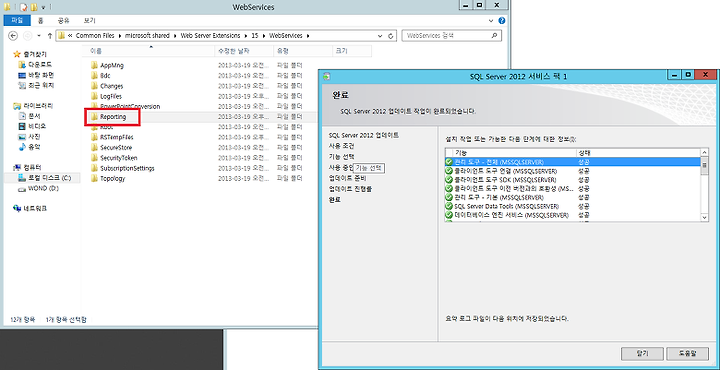Show hidden breadcrumb path chevrons
The height and width of the screenshot is (370, 720).
[x=70, y=36]
